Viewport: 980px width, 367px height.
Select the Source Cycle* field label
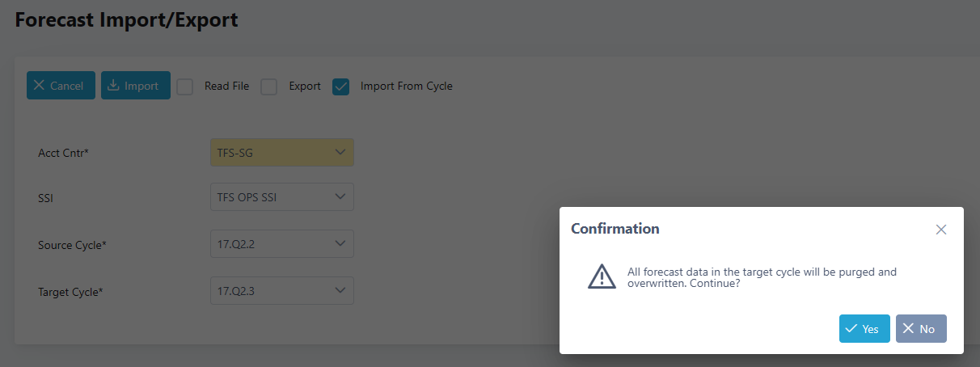tap(73, 245)
